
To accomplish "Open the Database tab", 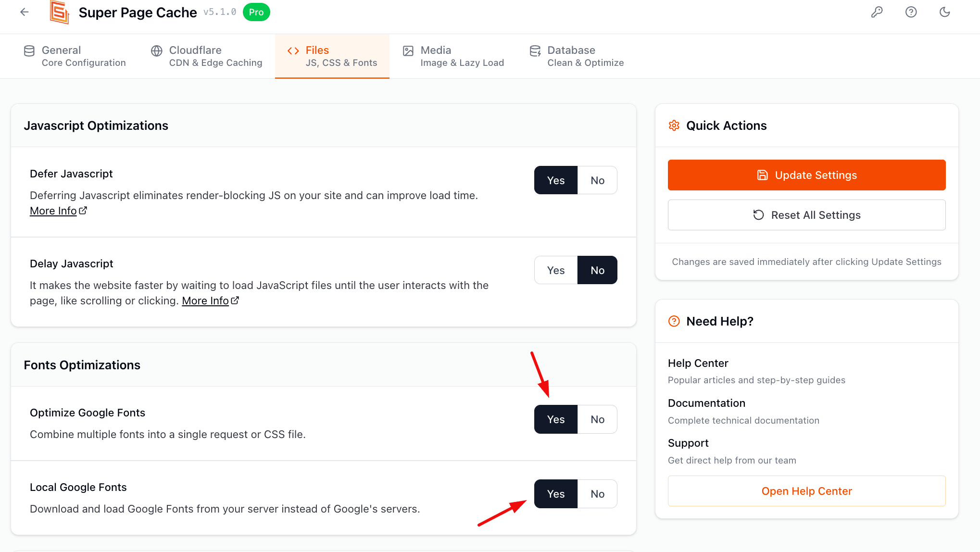I will [577, 56].
